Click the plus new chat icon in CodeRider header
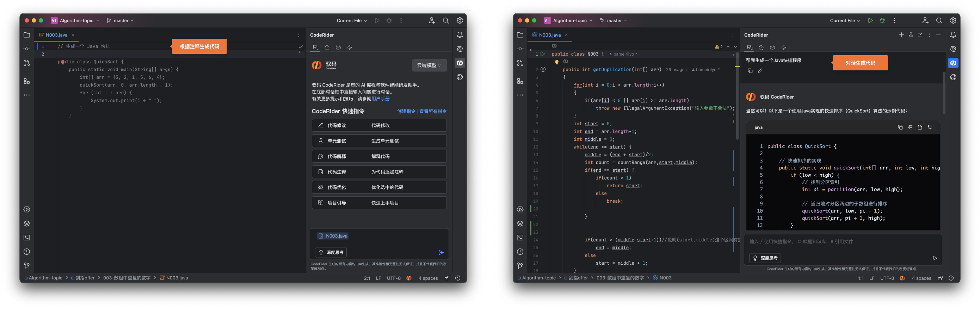Screen dimensions: 980x309 click(x=901, y=35)
